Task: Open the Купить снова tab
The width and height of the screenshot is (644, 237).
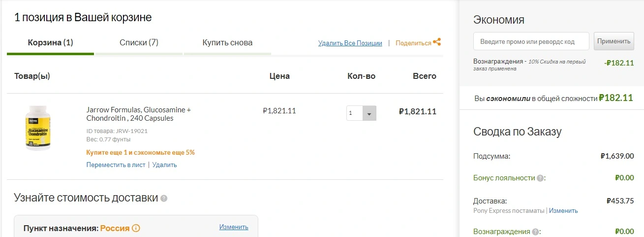Action: point(227,43)
